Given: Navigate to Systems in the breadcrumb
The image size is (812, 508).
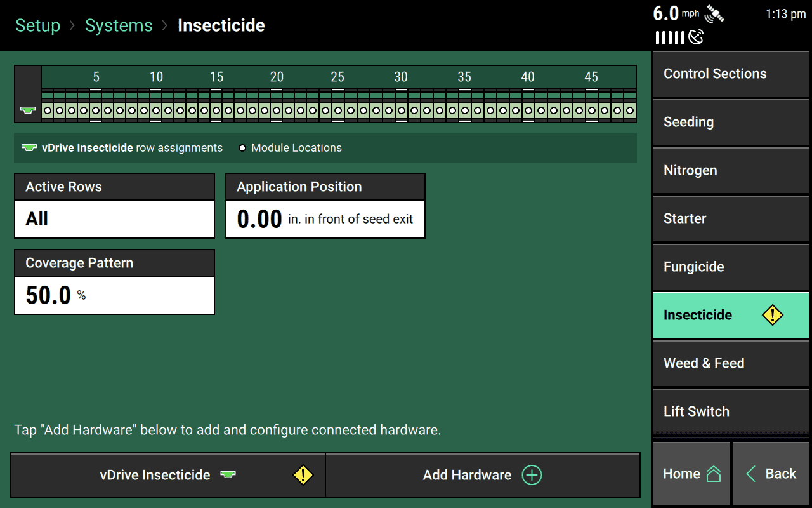Looking at the screenshot, I should coord(119,25).
